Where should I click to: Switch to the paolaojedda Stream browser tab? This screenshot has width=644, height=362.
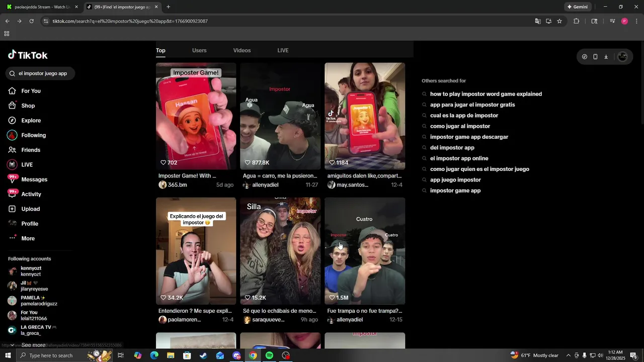tap(42, 7)
